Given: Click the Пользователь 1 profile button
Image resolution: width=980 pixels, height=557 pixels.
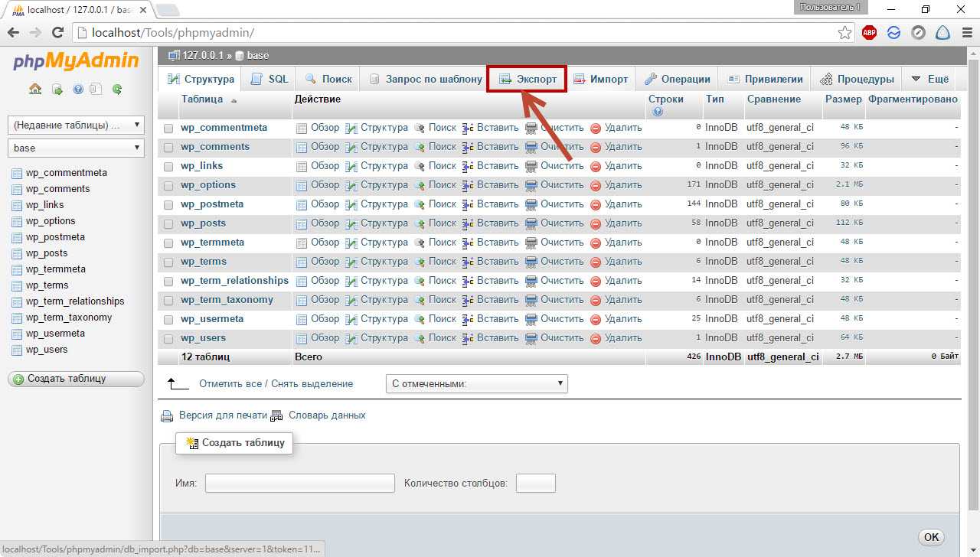Looking at the screenshot, I should point(831,7).
